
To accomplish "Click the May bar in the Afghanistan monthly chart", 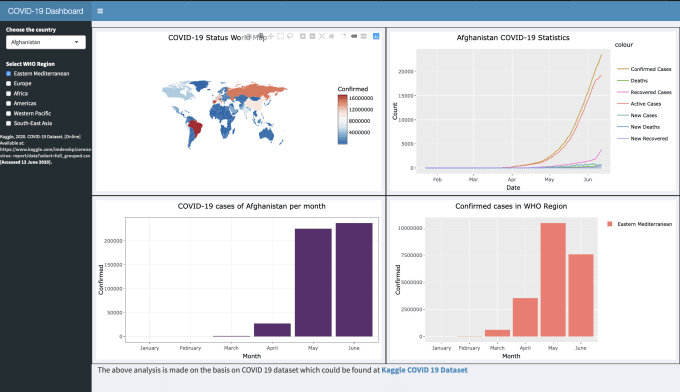I will (313, 282).
